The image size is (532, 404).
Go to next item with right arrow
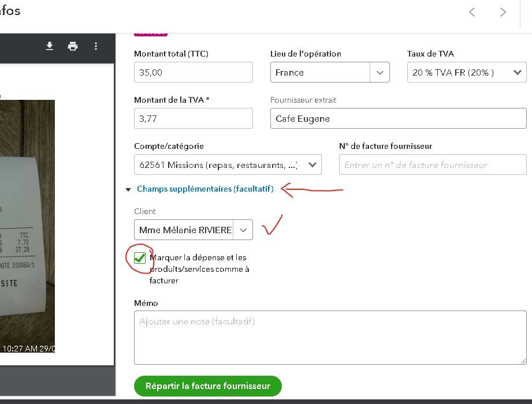503,12
